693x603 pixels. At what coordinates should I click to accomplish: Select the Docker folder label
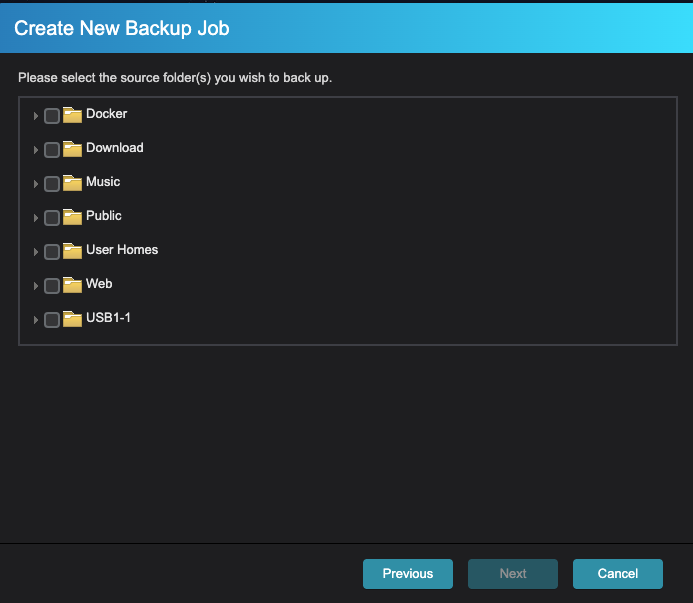tap(107, 114)
